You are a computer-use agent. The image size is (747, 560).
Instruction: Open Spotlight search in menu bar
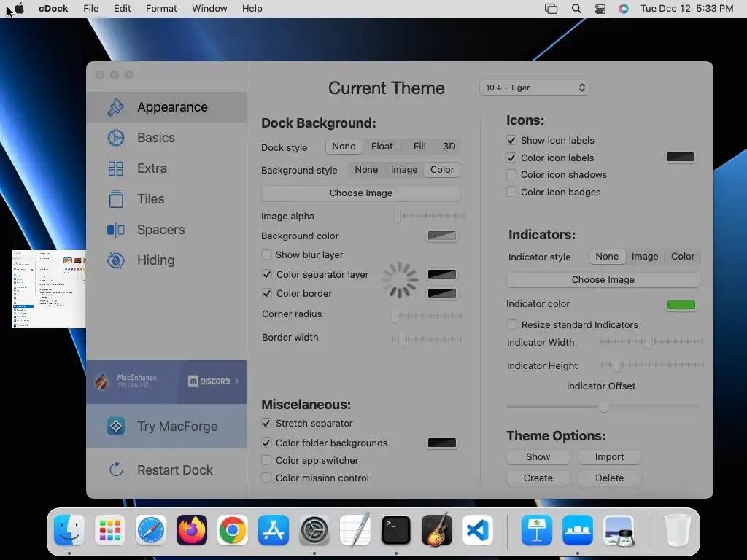(x=576, y=9)
